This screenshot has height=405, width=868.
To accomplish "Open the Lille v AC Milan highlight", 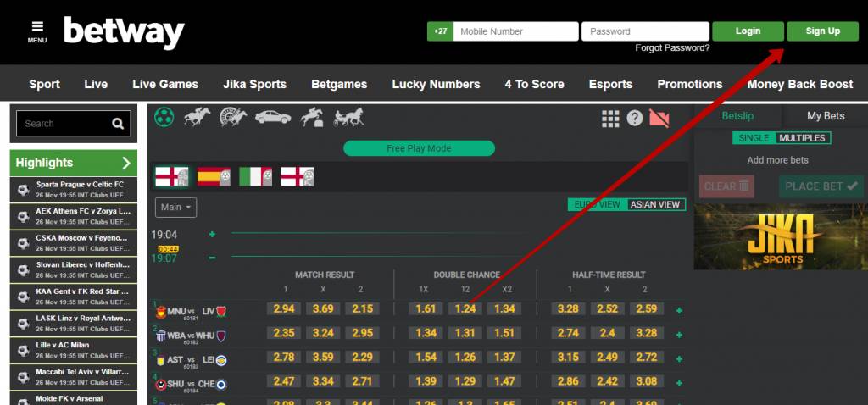I will [x=74, y=350].
